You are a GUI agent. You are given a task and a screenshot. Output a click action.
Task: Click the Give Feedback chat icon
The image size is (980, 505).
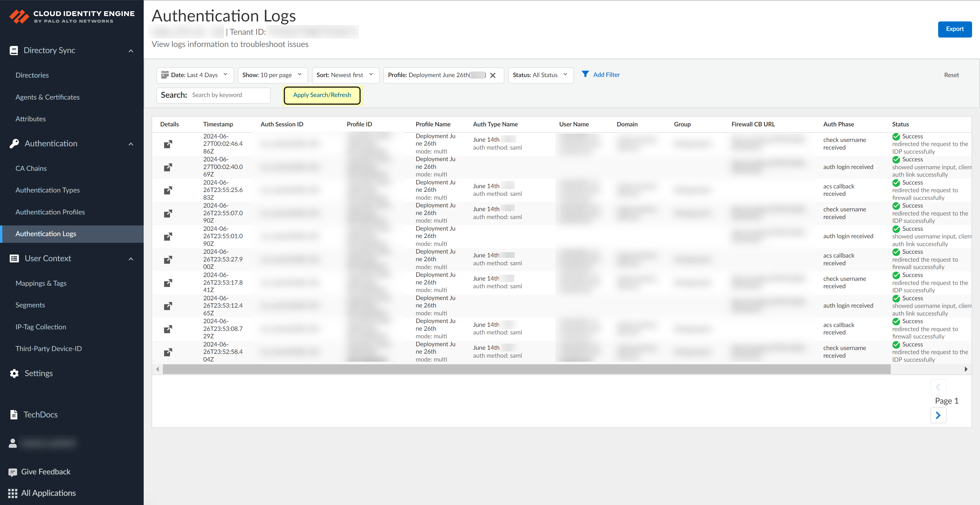(x=13, y=472)
